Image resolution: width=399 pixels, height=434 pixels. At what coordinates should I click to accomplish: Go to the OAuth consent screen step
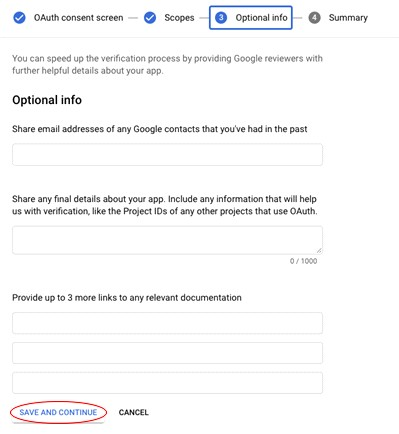click(x=78, y=18)
